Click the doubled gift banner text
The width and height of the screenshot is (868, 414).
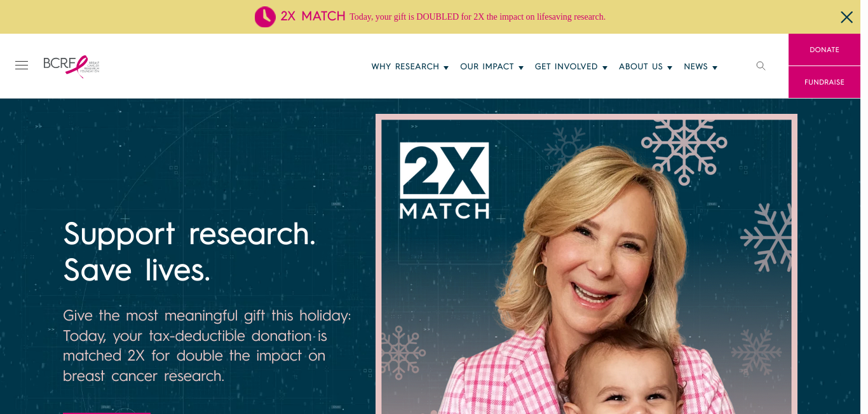click(477, 17)
